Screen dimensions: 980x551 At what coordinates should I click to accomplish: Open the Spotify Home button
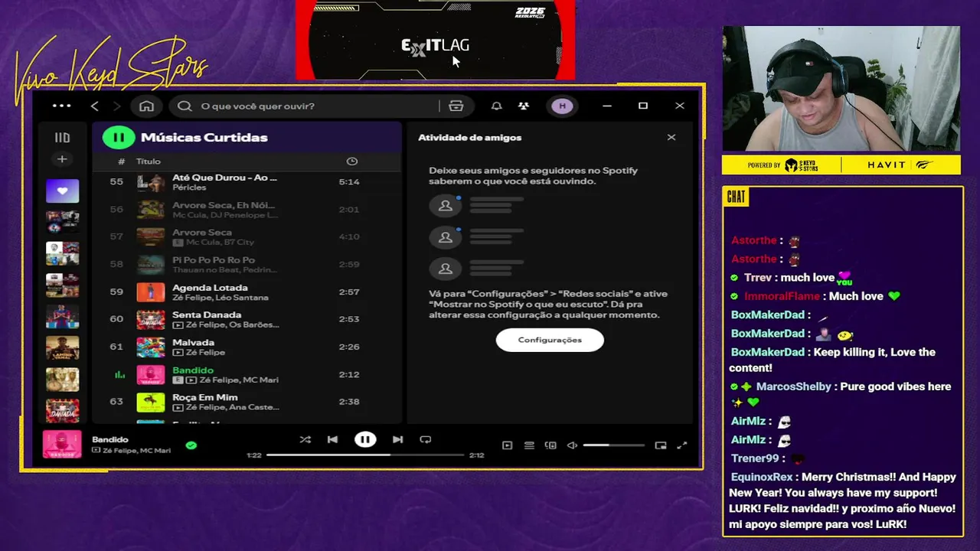[146, 106]
